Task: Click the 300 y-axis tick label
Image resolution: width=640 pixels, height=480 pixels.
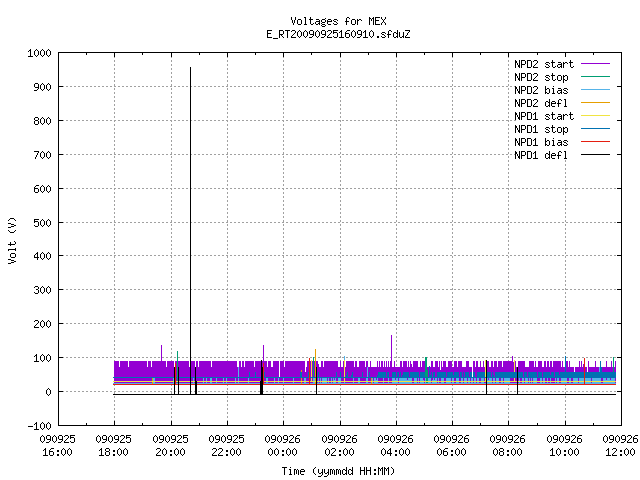Action: (x=42, y=290)
